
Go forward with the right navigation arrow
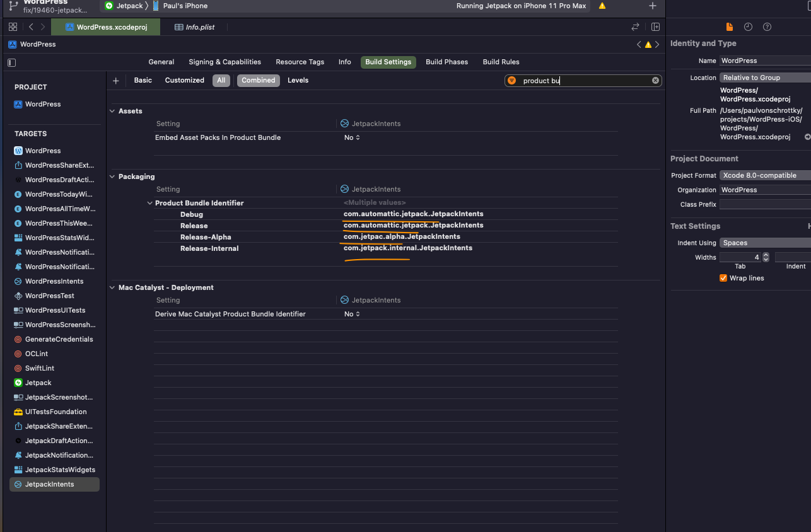(x=43, y=27)
